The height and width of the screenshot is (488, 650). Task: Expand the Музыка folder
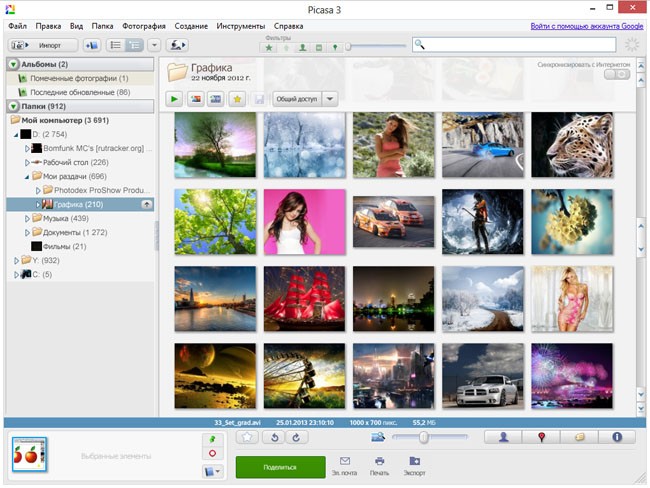coord(27,218)
